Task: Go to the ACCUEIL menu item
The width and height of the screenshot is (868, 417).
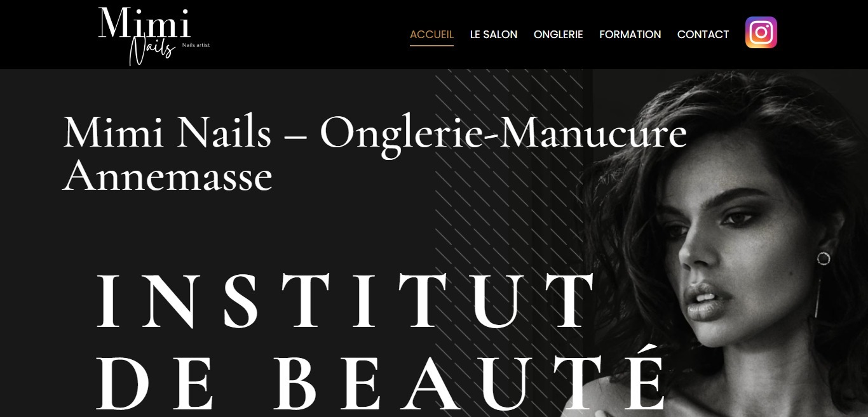Action: [431, 34]
